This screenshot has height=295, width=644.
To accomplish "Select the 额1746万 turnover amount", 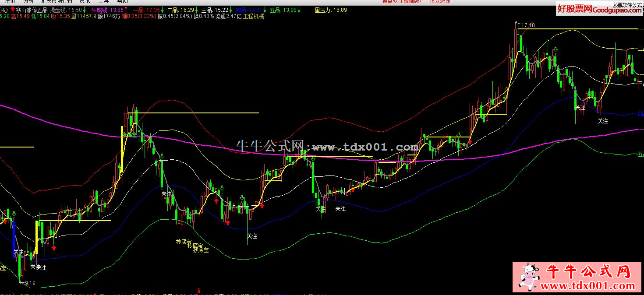I will (109, 16).
